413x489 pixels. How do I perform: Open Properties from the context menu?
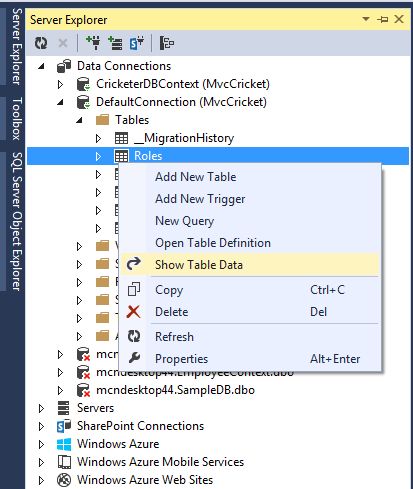tap(250, 359)
